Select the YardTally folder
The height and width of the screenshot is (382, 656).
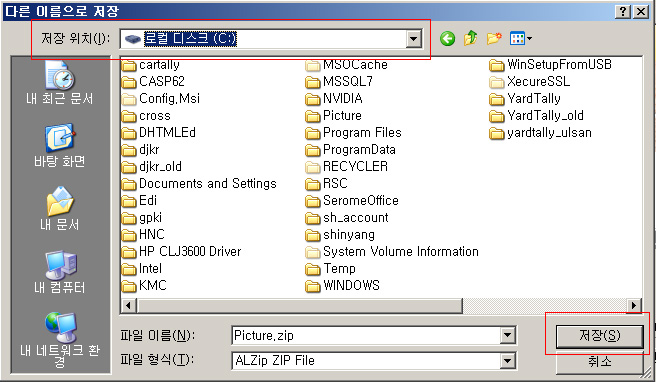click(525, 98)
